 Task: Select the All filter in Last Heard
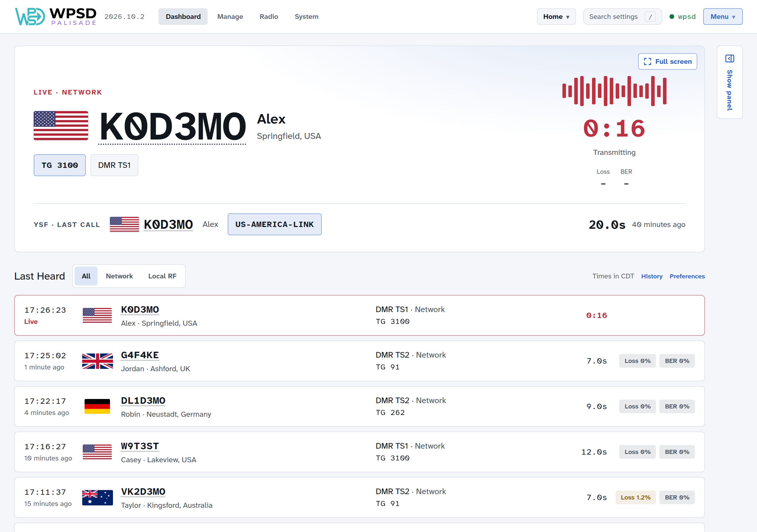point(86,276)
